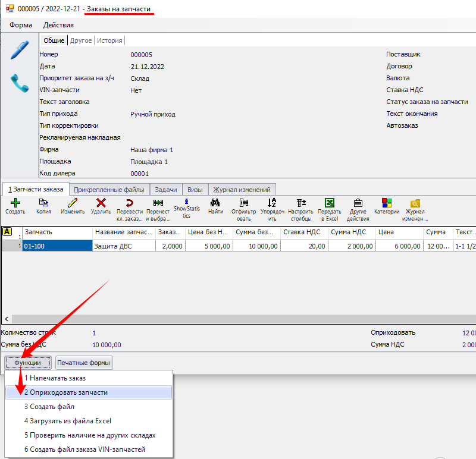Viewport: 476px width, 459px height.
Task: Click the Создать (create) green plus icon
Action: [x=15, y=203]
